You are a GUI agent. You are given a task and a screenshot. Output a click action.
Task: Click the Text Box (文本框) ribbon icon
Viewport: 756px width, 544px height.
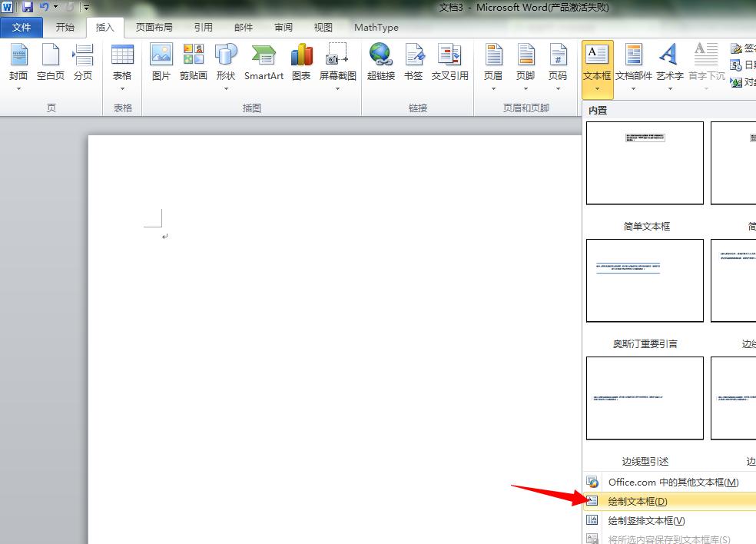[597, 55]
